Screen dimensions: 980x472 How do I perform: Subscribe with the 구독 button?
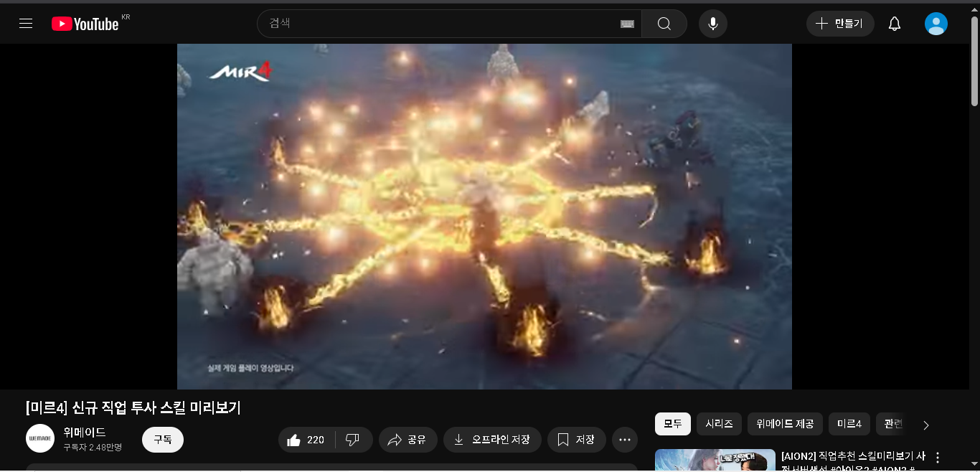(x=163, y=440)
